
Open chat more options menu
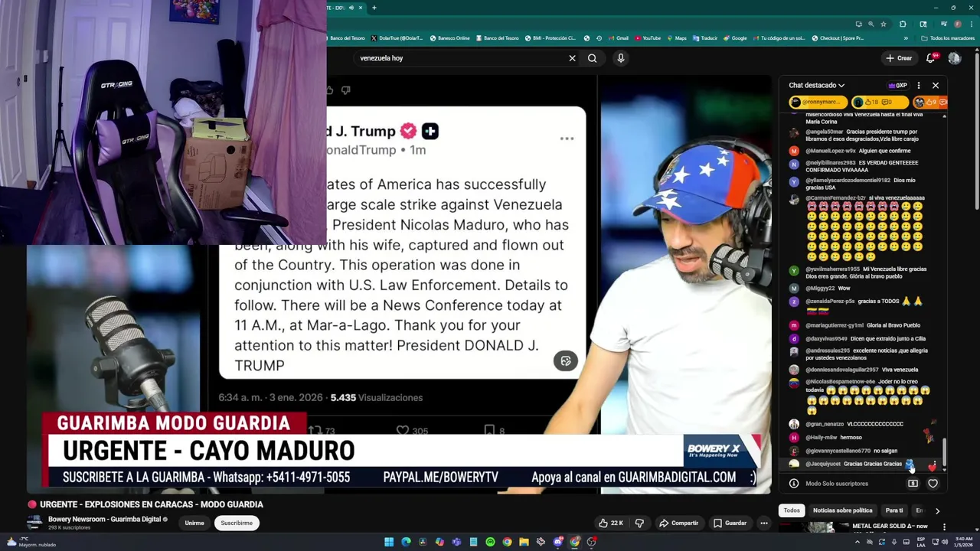pyautogui.click(x=919, y=86)
